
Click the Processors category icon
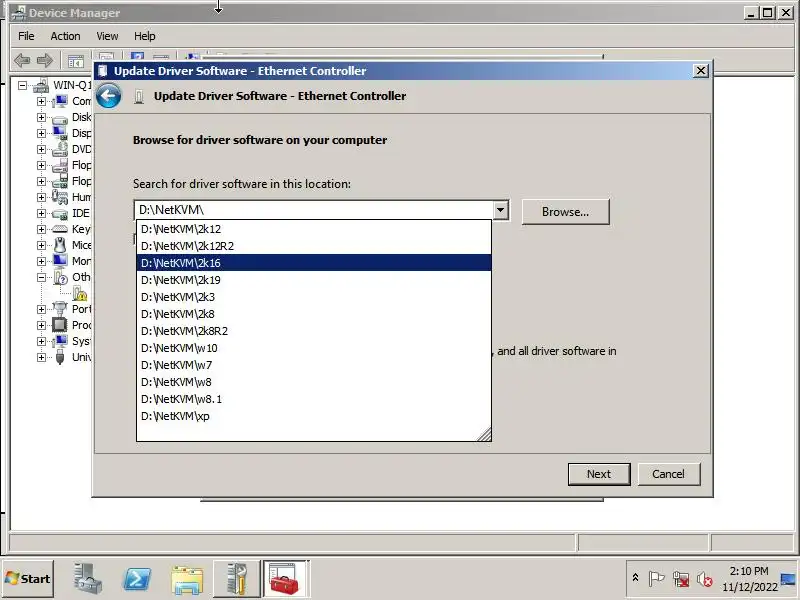point(60,325)
